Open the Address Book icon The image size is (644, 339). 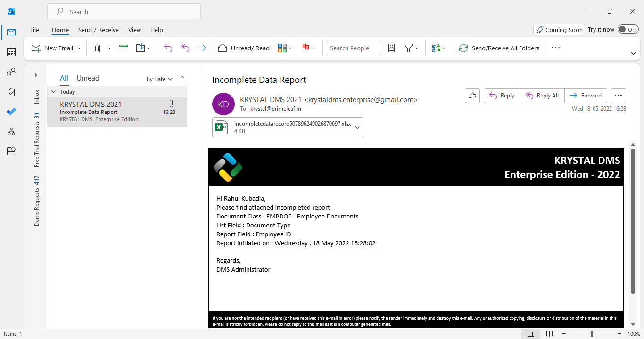391,48
